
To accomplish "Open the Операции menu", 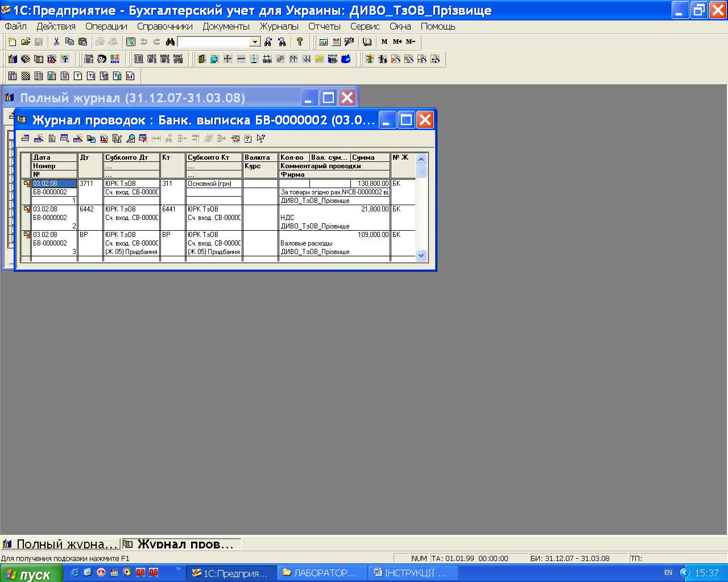I will tap(106, 26).
